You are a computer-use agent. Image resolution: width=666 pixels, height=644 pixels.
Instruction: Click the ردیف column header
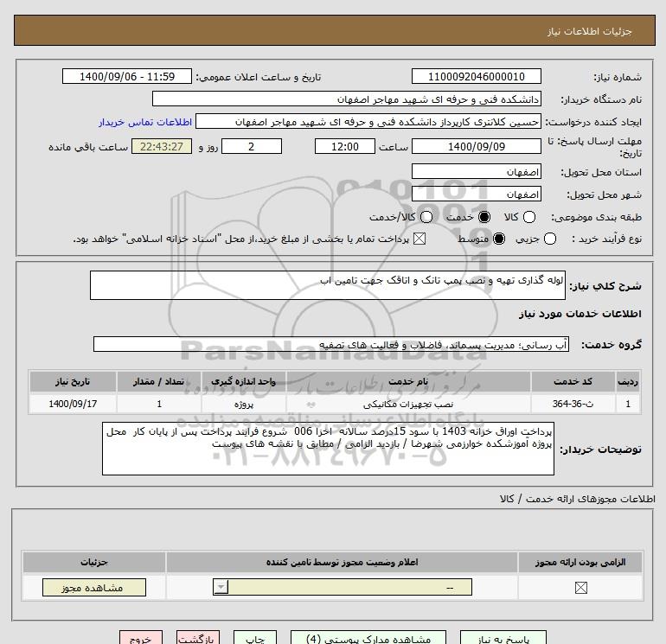pos(628,381)
